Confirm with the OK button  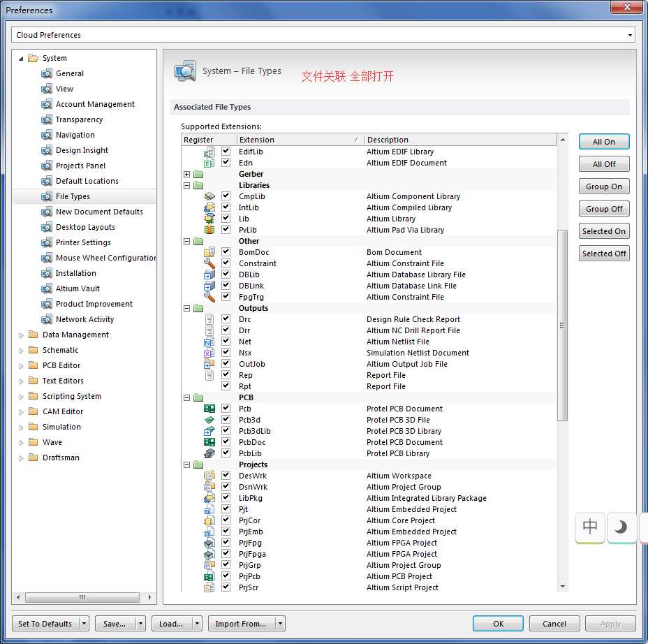tap(498, 623)
